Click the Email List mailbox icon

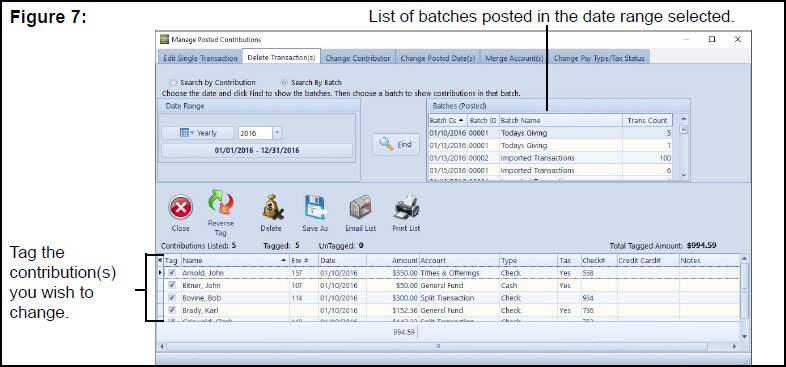360,207
